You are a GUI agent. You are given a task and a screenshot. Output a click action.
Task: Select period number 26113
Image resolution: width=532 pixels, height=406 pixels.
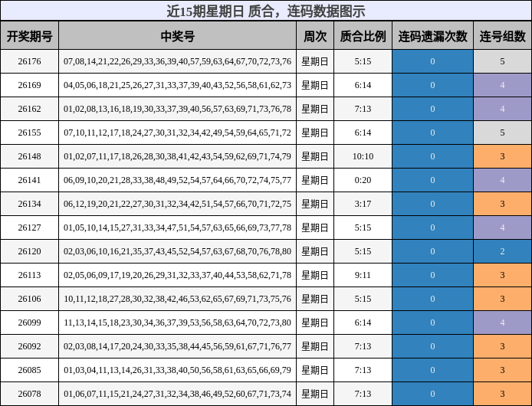pyautogui.click(x=30, y=275)
